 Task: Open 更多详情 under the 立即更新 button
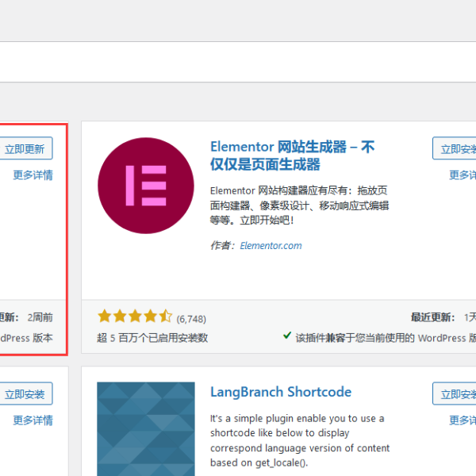point(33,175)
